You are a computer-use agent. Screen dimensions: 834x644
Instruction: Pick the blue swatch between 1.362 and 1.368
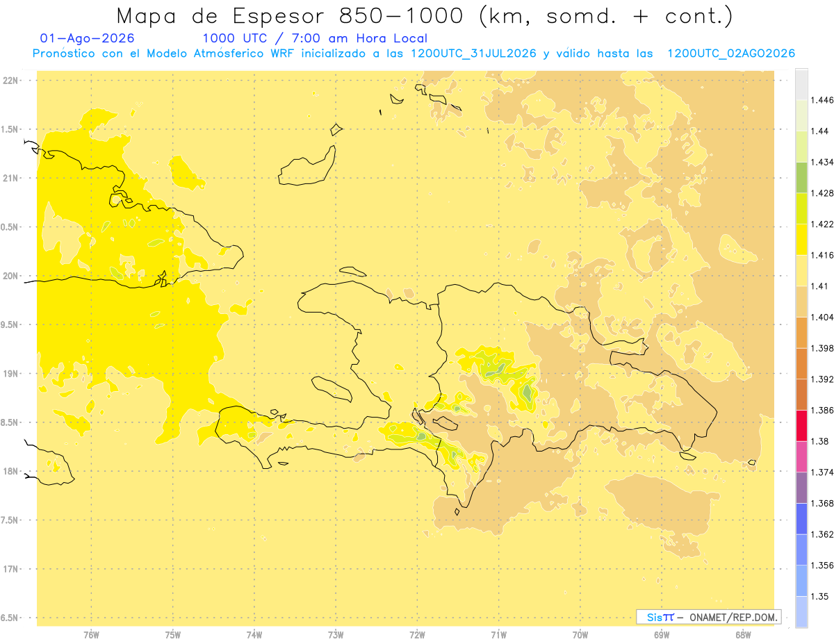coord(801,518)
